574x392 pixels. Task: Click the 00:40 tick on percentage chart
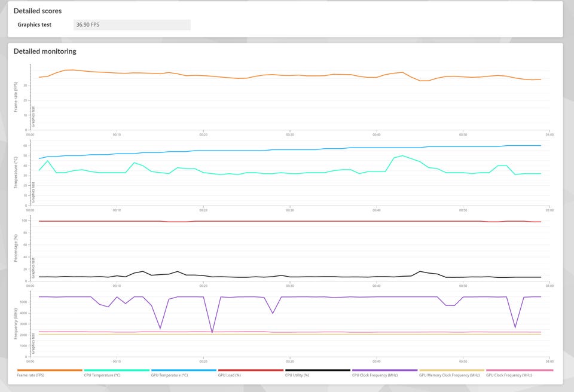pos(376,286)
